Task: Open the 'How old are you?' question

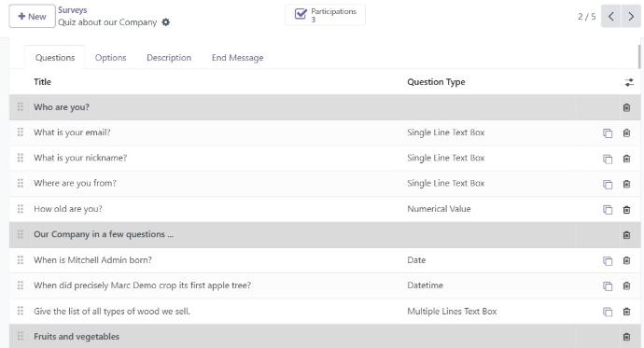Action: coord(68,209)
